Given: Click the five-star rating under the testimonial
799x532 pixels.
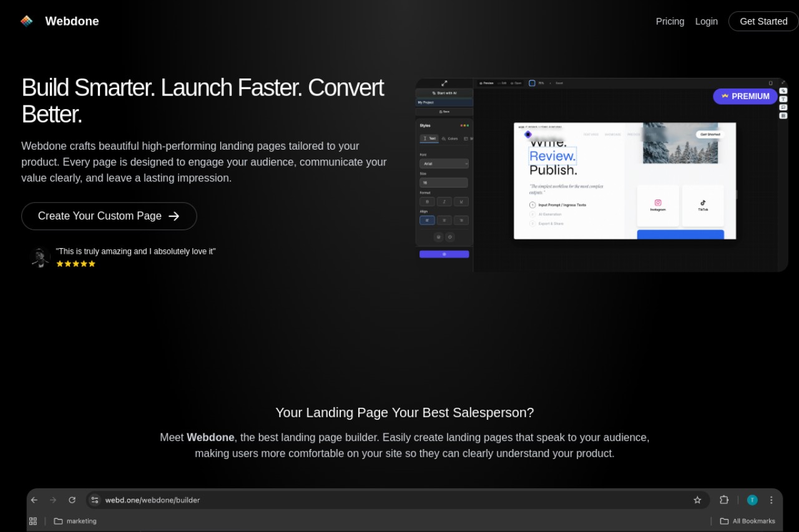Looking at the screenshot, I should [x=76, y=264].
